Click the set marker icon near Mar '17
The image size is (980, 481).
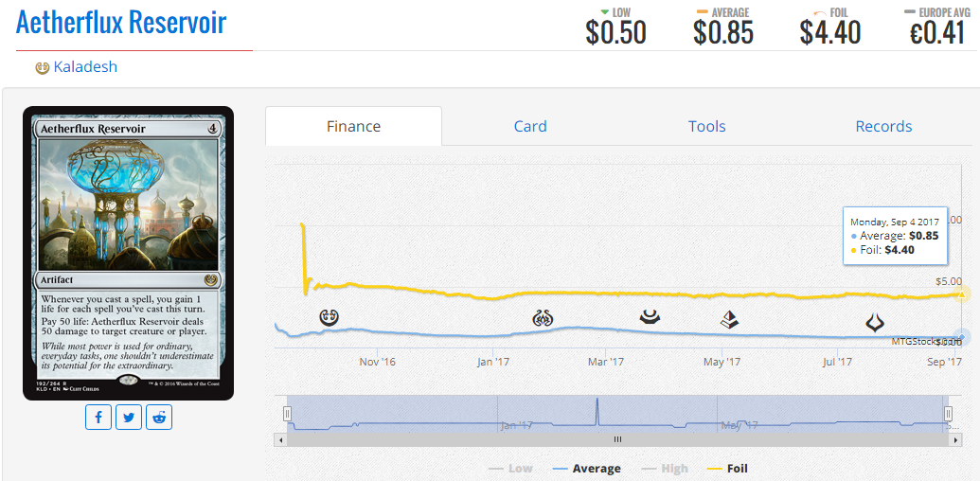click(x=650, y=317)
